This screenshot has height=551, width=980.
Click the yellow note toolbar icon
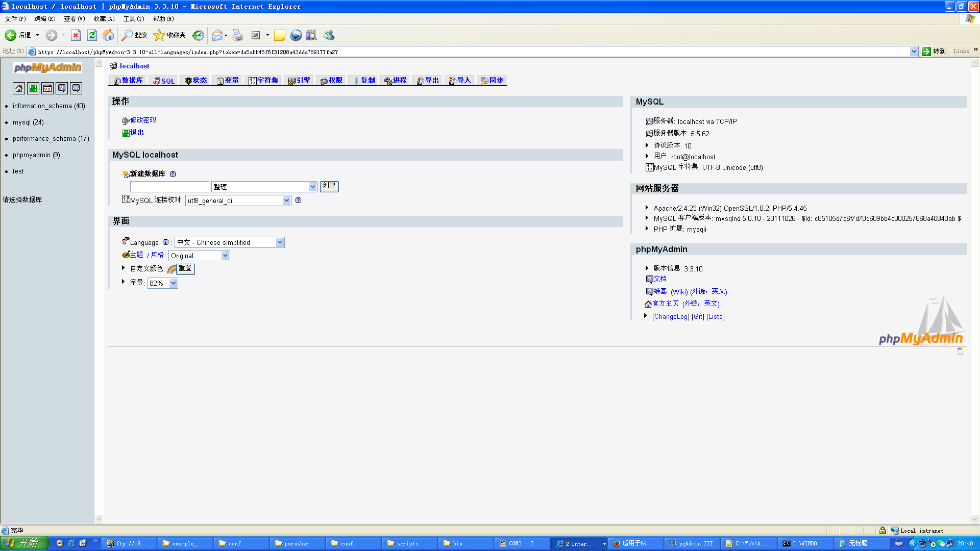pyautogui.click(x=280, y=35)
